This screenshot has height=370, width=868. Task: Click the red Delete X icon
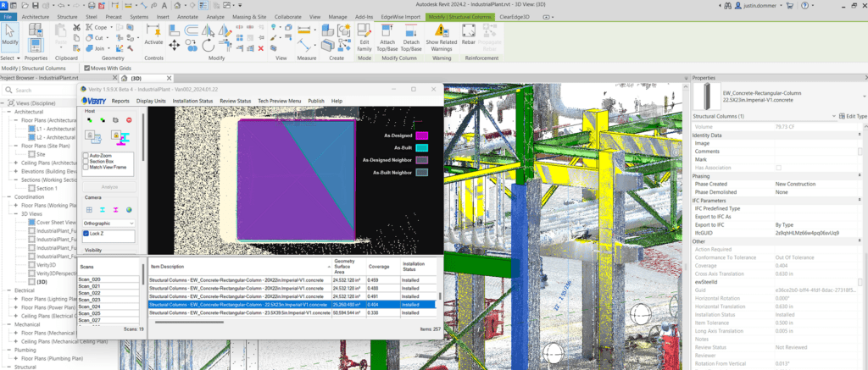pos(261,48)
